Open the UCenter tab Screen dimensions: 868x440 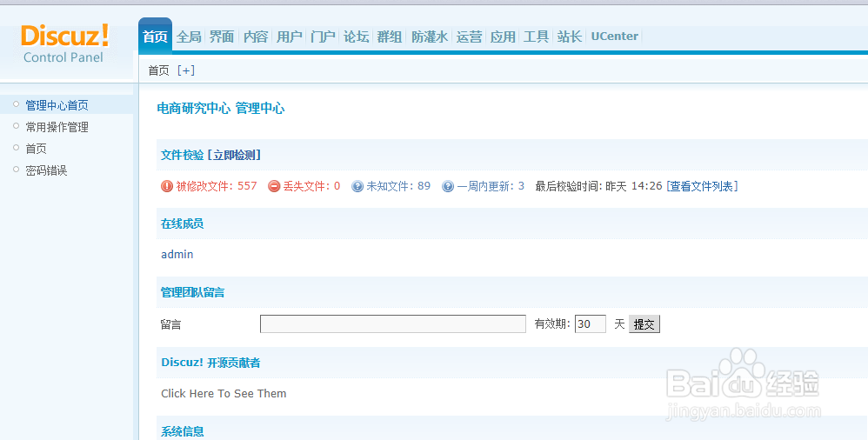point(614,37)
